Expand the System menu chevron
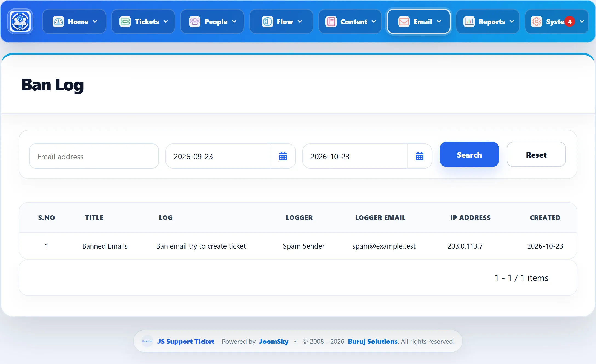The width and height of the screenshot is (596, 364). coord(582,21)
